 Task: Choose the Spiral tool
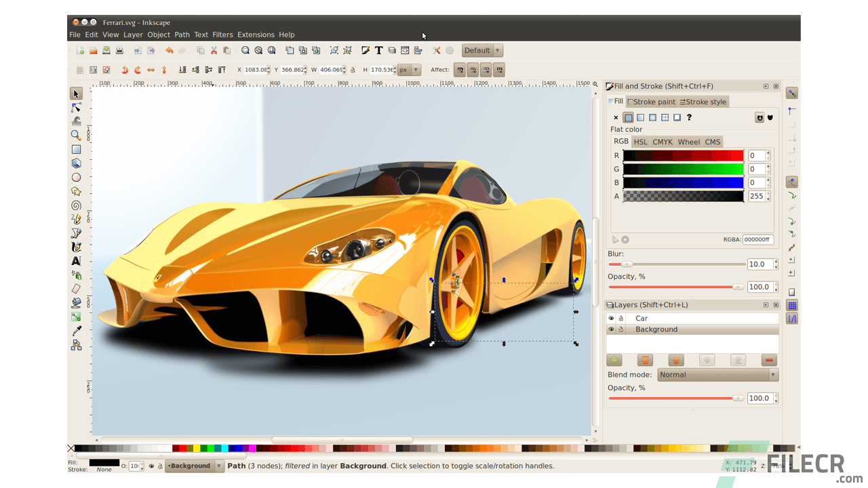click(76, 204)
